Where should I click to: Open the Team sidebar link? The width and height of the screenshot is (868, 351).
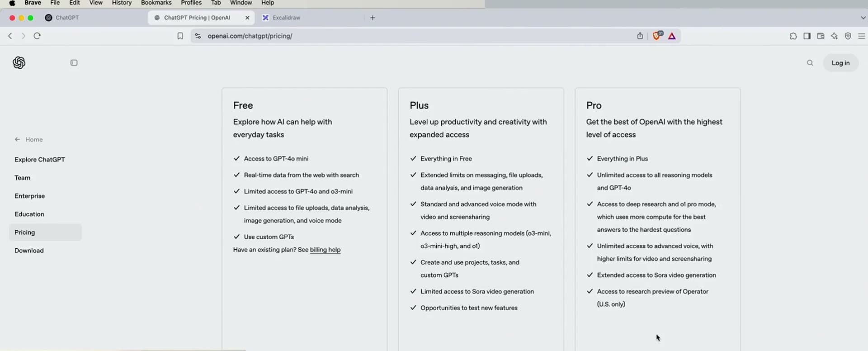click(23, 178)
